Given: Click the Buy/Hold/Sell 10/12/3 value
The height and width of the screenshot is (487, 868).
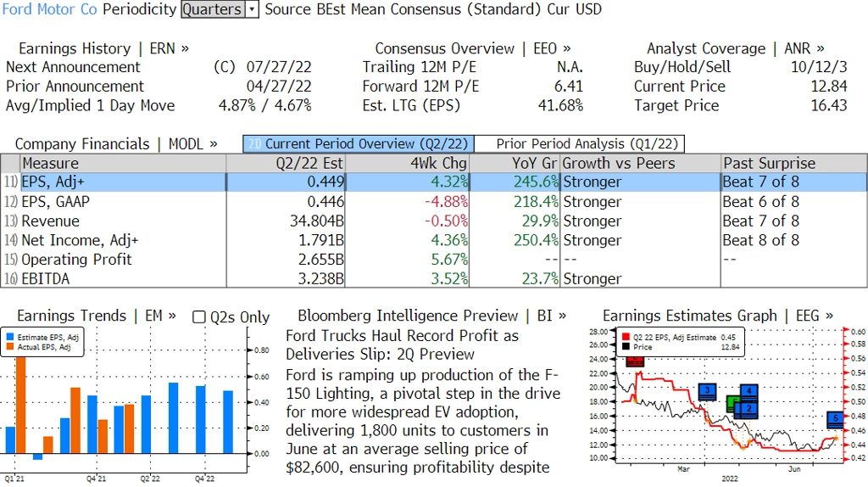Looking at the screenshot, I should (x=819, y=67).
